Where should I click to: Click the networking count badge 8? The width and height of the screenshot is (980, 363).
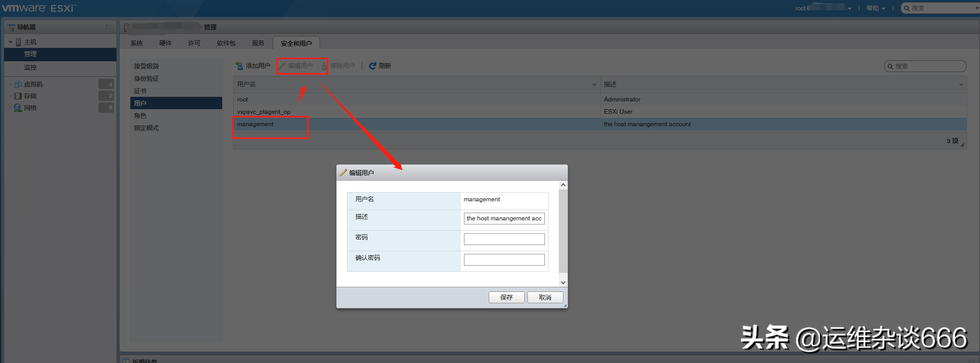pos(106,108)
